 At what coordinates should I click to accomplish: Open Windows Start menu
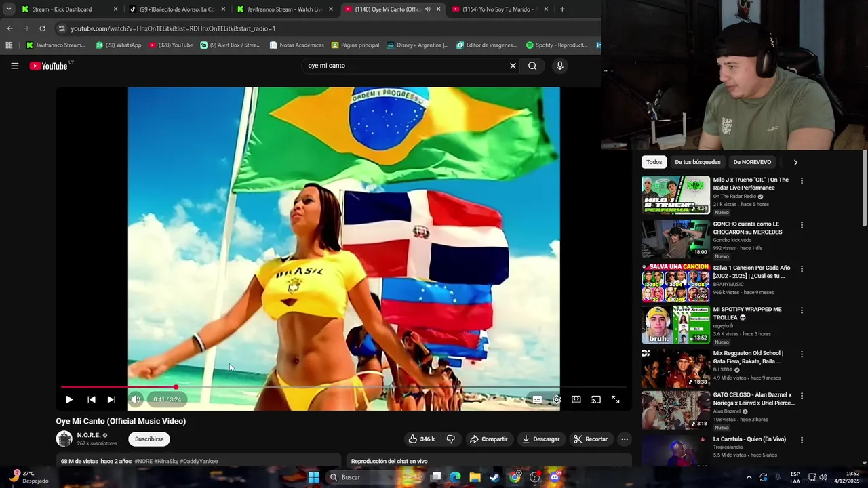313,477
